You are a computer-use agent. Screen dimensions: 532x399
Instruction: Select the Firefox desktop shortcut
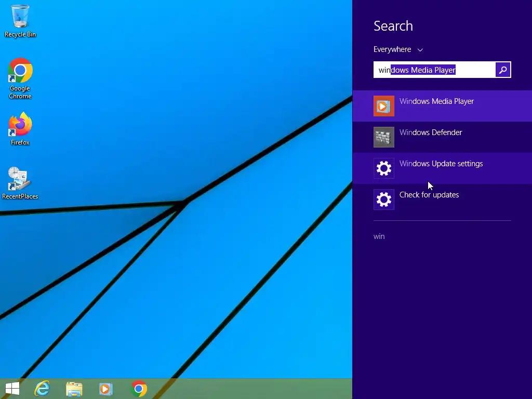[x=20, y=129]
